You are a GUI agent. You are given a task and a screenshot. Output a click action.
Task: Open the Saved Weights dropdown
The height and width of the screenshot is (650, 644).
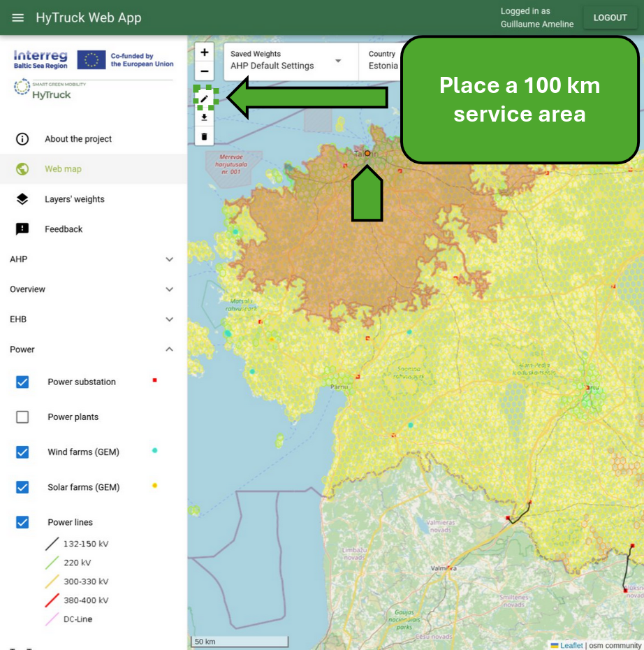[291, 62]
